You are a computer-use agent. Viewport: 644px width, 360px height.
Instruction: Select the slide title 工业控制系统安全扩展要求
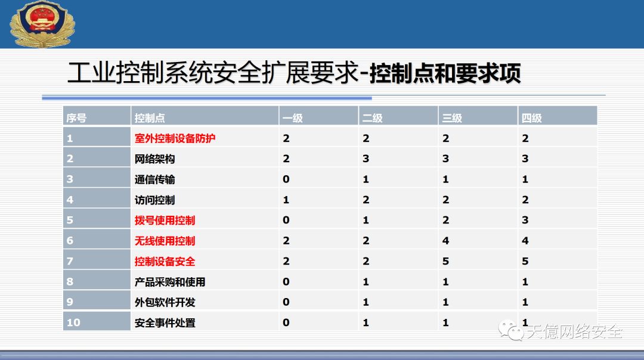[213, 73]
